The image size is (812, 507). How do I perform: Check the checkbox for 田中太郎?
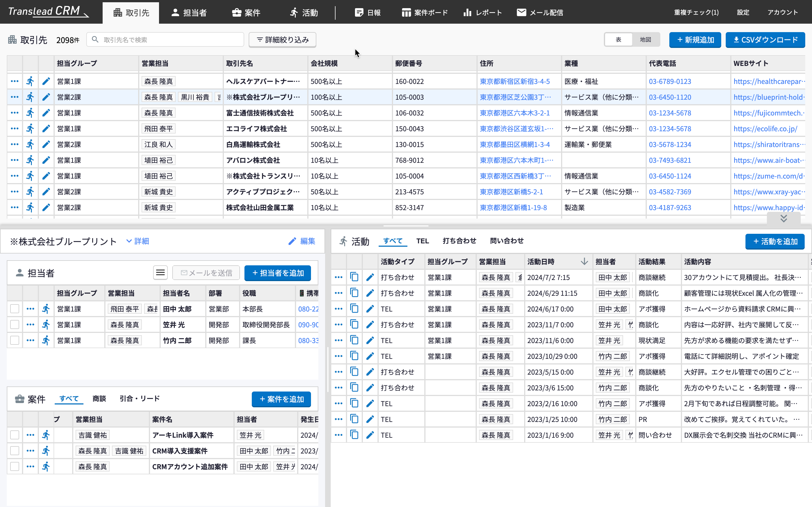coord(14,308)
